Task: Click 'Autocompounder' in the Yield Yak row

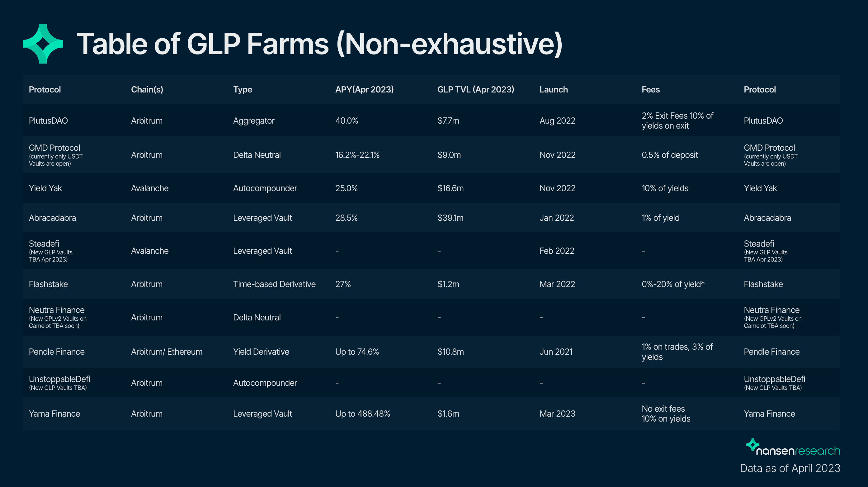Action: click(265, 188)
